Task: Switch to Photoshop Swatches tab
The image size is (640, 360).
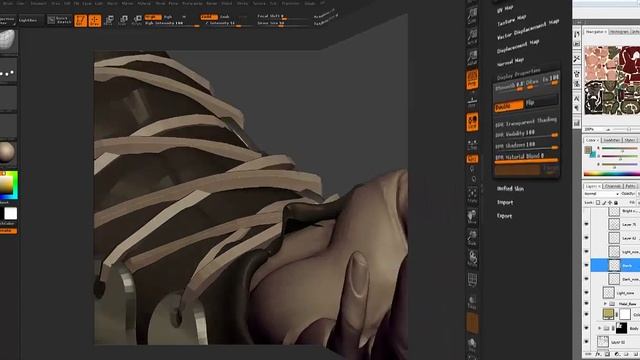Action: coord(611,140)
